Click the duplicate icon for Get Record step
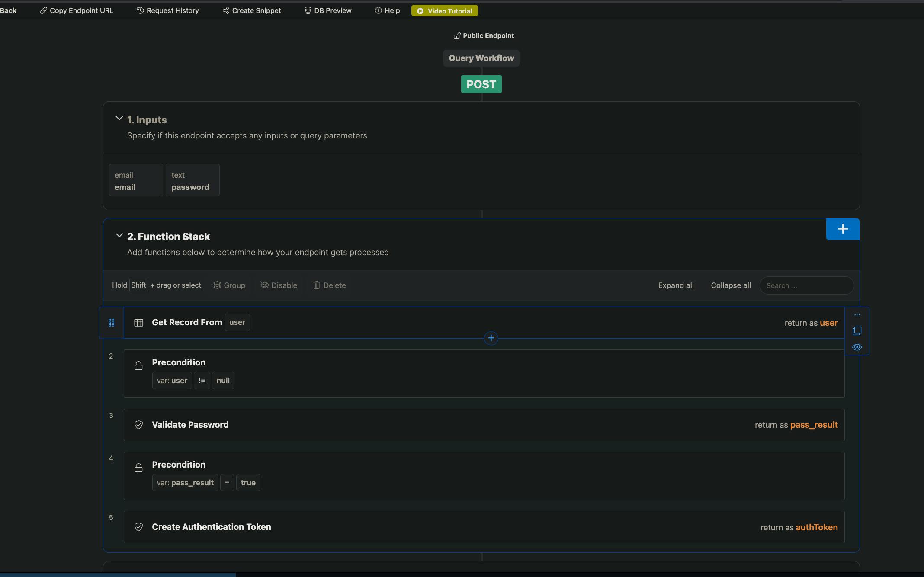This screenshot has height=577, width=924. pos(857,331)
